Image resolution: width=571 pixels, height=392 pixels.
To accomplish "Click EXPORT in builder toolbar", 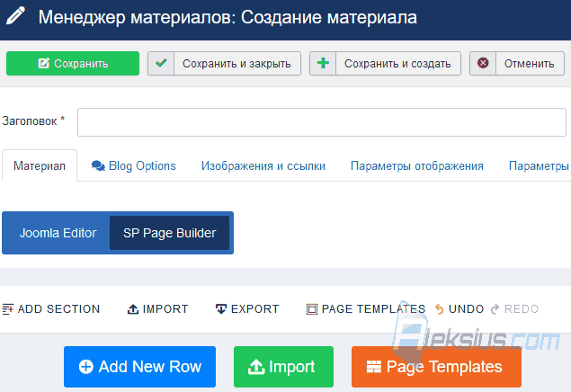I will 247,309.
